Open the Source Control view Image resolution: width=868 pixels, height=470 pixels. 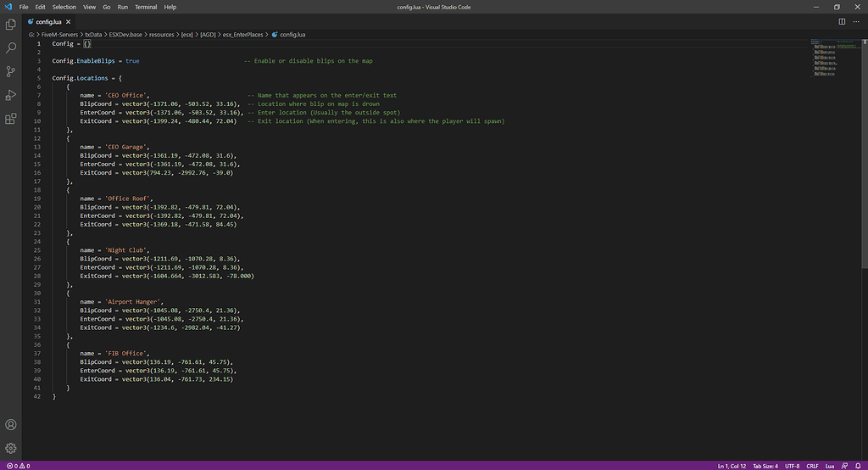point(11,72)
